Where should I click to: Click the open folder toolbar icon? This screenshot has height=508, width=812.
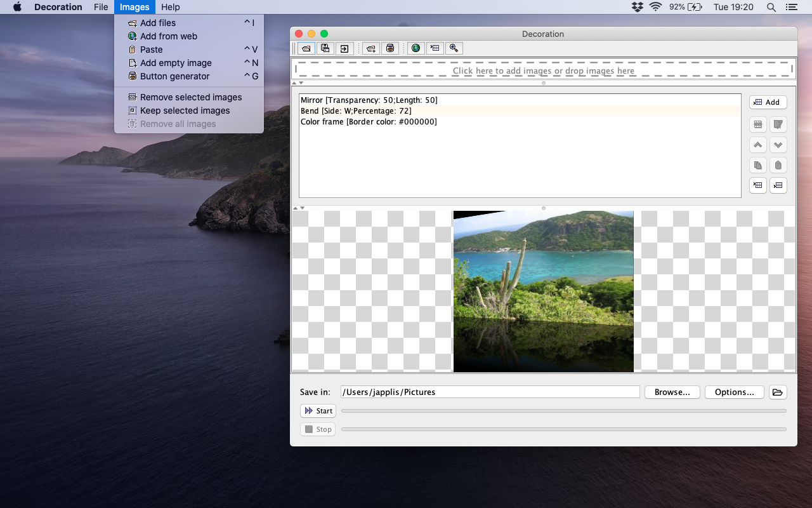[306, 48]
